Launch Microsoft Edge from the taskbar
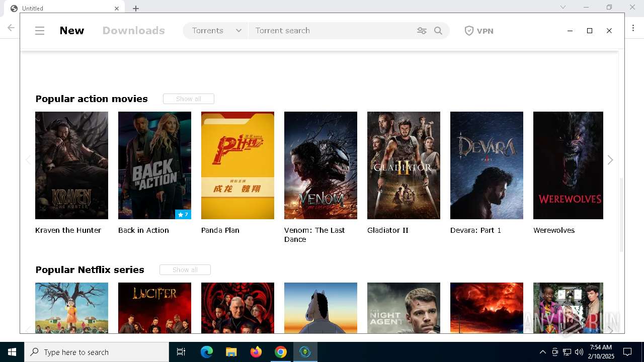644x362 pixels. point(207,352)
